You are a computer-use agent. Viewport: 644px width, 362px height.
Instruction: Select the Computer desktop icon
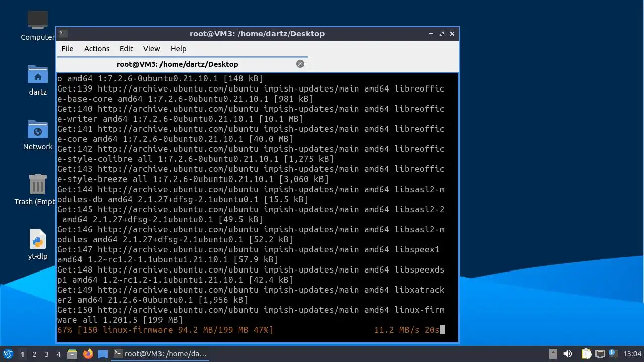38,26
